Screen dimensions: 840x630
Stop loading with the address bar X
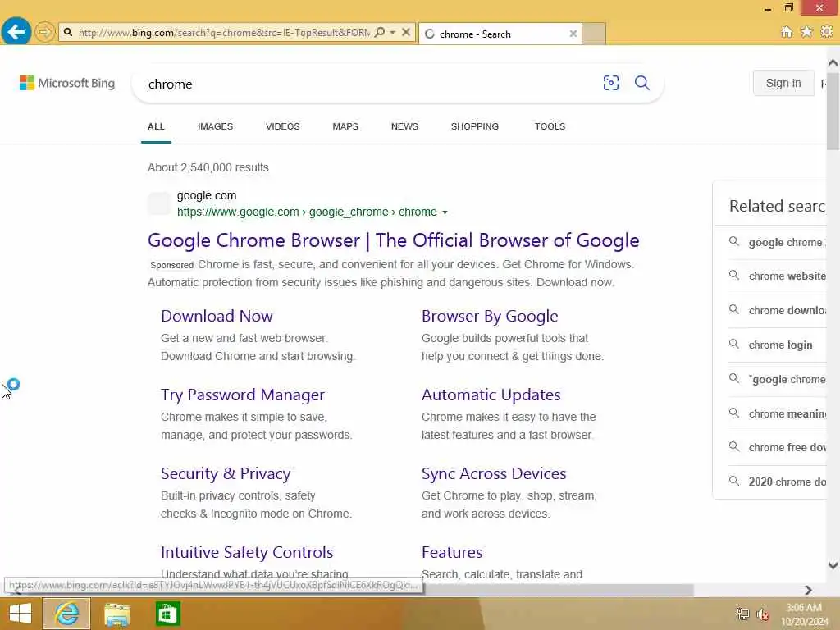pyautogui.click(x=406, y=32)
